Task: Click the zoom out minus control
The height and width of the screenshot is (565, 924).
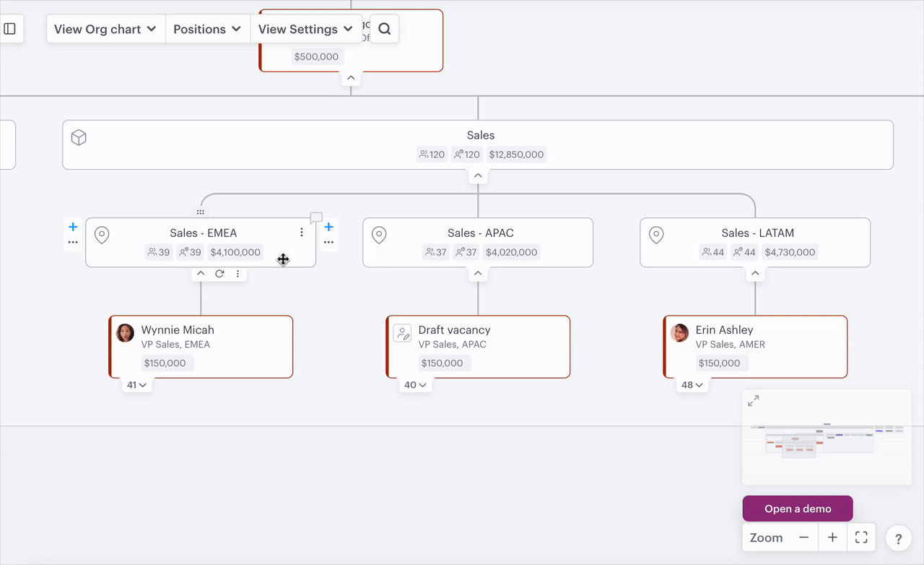Action: [x=805, y=538]
